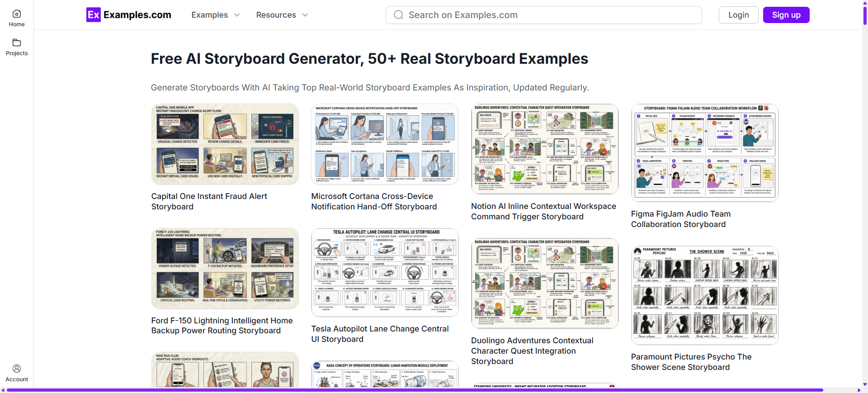Viewport: 868px width, 393px height.
Task: Open Microsoft Cortana storyboard thumbnail
Action: 385,144
